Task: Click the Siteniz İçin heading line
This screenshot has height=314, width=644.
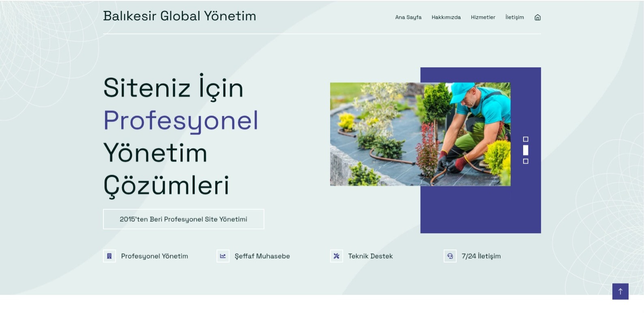Action: pos(174,87)
